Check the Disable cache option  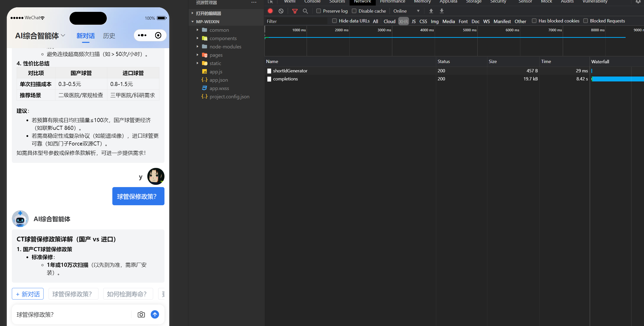click(x=354, y=11)
